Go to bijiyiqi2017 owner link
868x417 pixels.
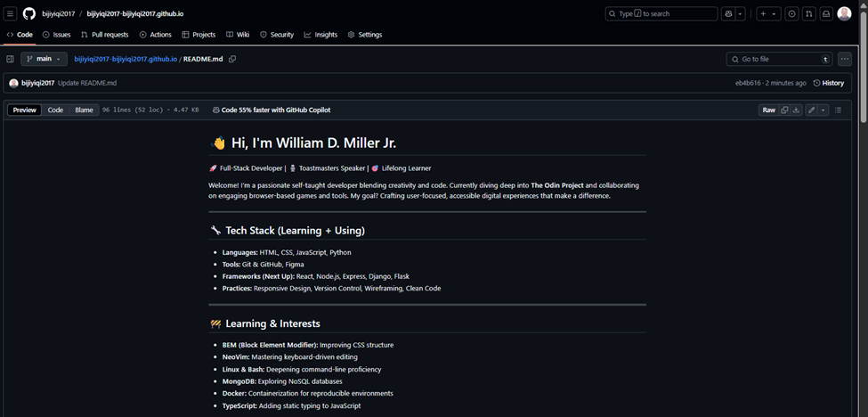tap(59, 14)
